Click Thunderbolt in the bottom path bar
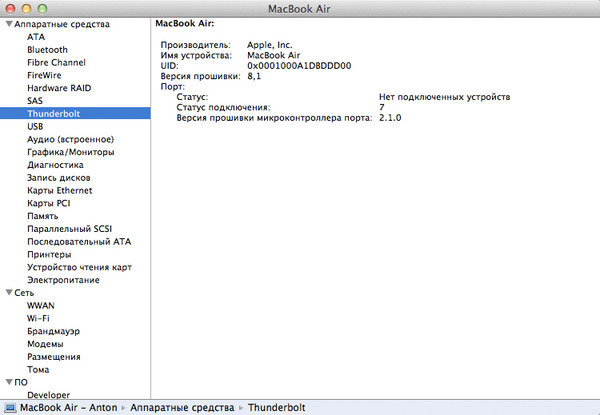The height and width of the screenshot is (415, 600). [x=277, y=408]
